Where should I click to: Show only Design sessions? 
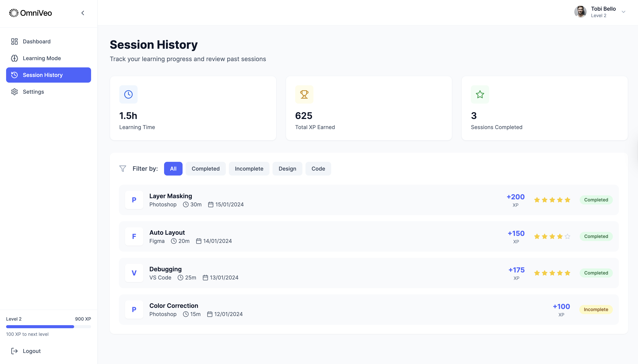point(287,169)
